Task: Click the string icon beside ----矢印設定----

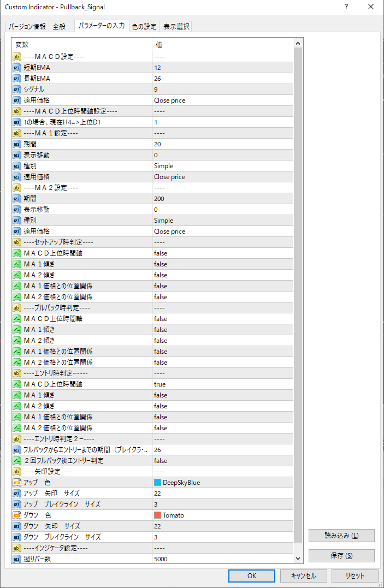Action: 17,471
